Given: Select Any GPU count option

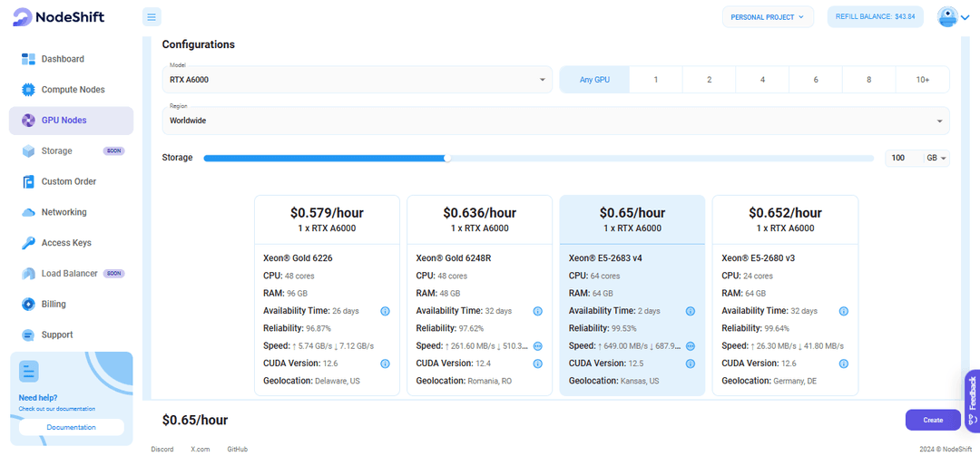Looking at the screenshot, I should click(x=594, y=80).
